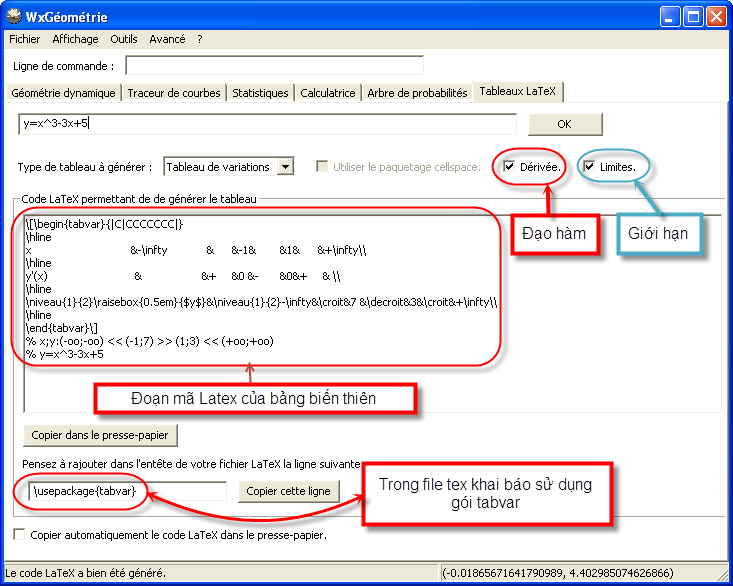The image size is (733, 586).
Task: Switch to Calculatrice tab
Action: tap(328, 93)
